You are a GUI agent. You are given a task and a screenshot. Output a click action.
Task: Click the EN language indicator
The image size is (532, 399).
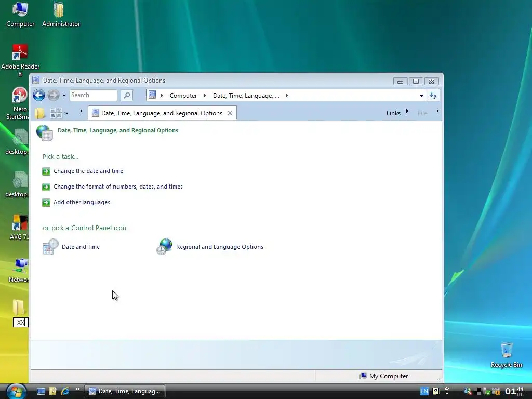(424, 391)
